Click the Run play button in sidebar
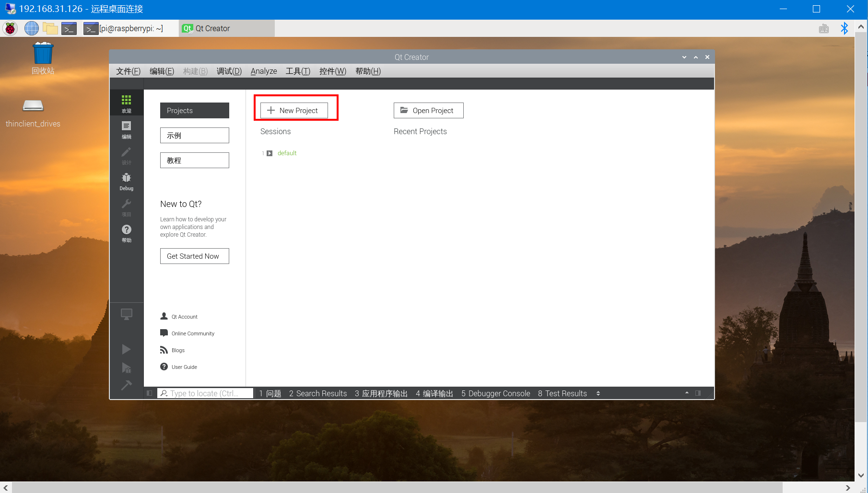 pos(126,349)
